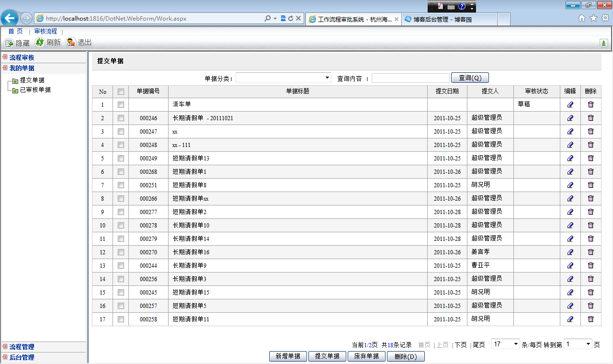Viewport: 613px width, 364px height.
Task: Edit document 000258 via pencil icon
Action: (570, 319)
